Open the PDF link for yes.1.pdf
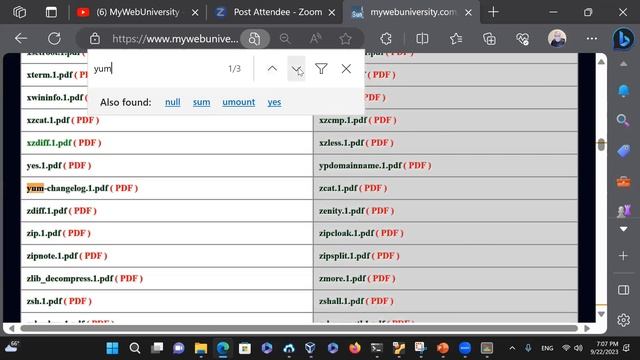 tap(77, 165)
